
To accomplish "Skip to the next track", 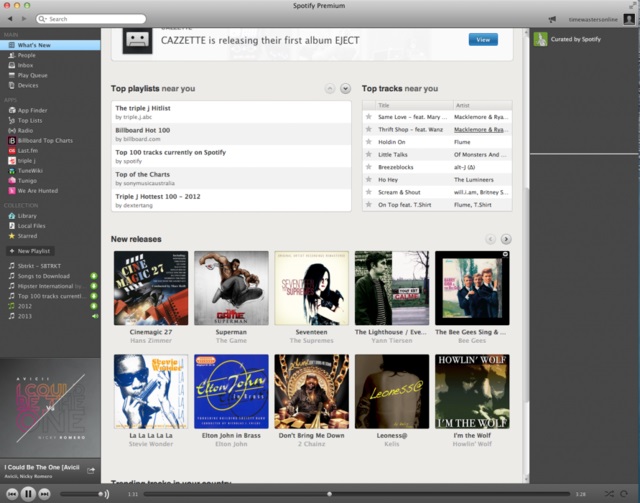I will (x=45, y=493).
